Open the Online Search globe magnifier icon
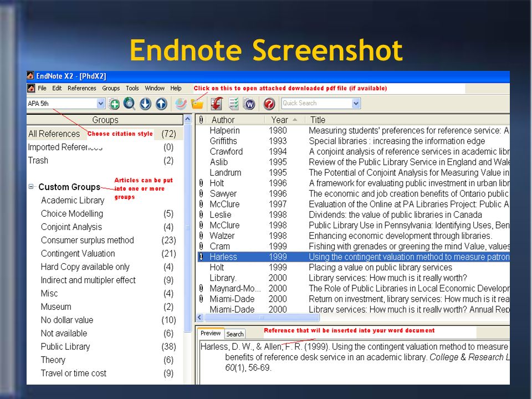Image resolution: width=532 pixels, height=399 pixels. pyautogui.click(x=129, y=104)
